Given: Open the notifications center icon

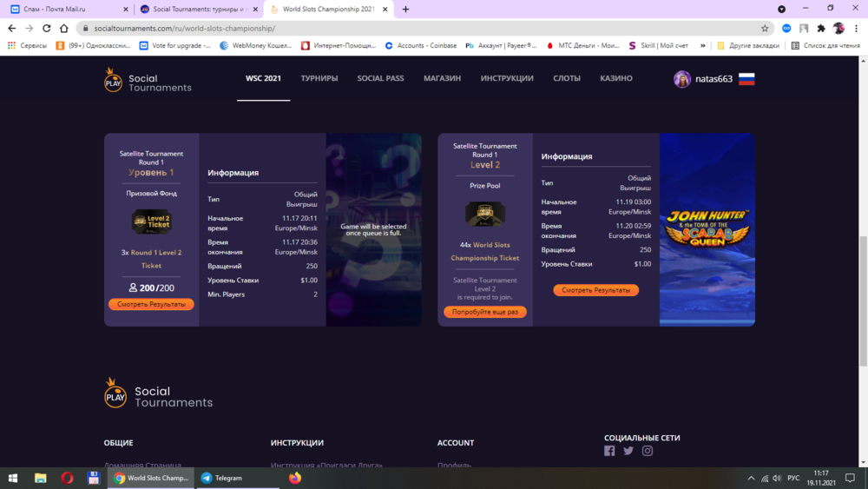Looking at the screenshot, I should [851, 478].
